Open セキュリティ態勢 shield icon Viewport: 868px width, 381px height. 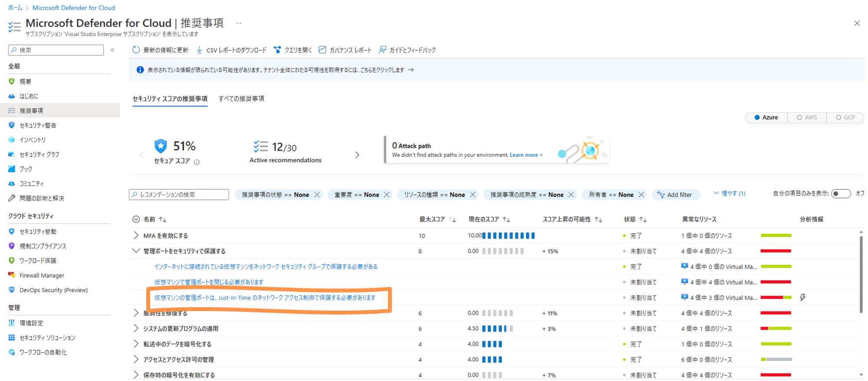coord(12,232)
